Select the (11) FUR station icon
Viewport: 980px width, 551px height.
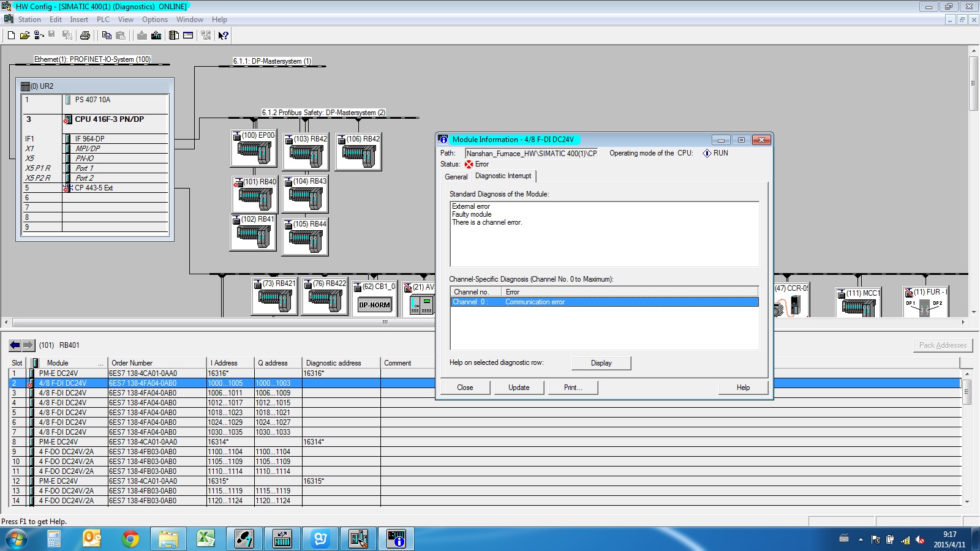(925, 301)
